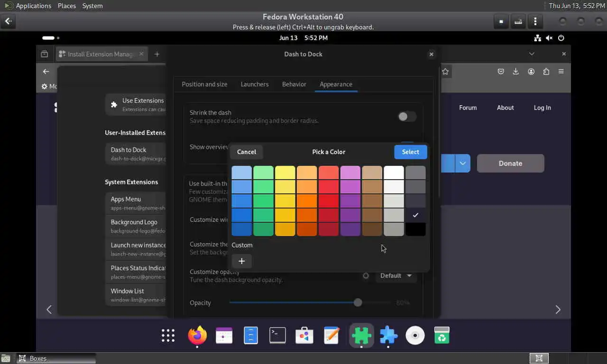Pick the pure white color swatch
The image size is (607, 364).
[394, 173]
